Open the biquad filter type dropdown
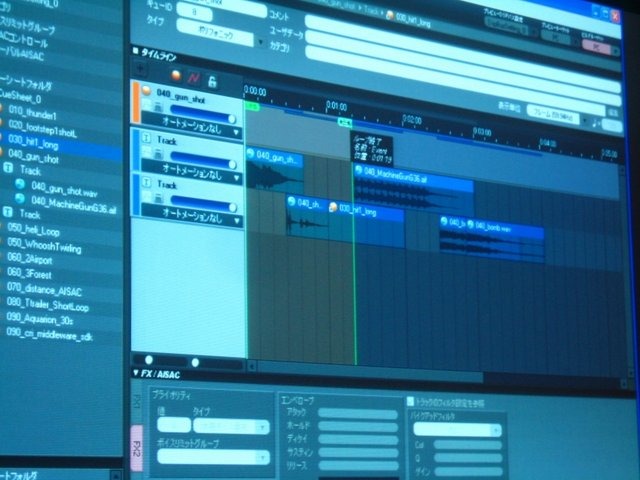Viewport: 640px width, 480px height. coord(457,429)
